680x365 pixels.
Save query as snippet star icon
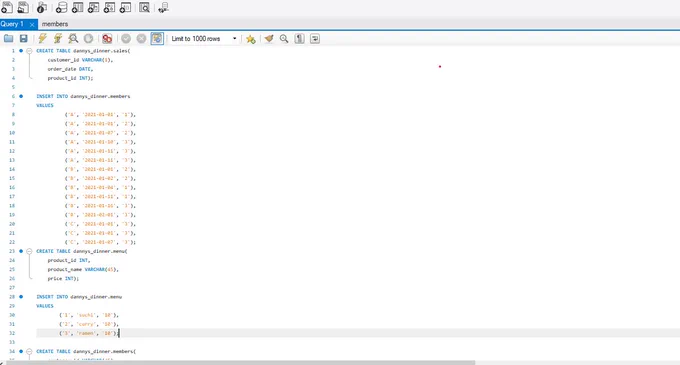click(251, 39)
